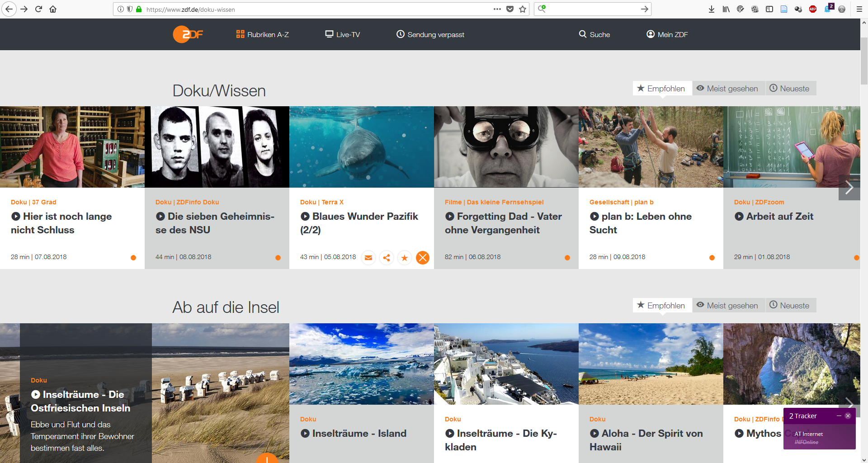The image size is (868, 463).
Task: Open Inselträume - Die Ostfriesischen Inseln
Action: (x=80, y=401)
